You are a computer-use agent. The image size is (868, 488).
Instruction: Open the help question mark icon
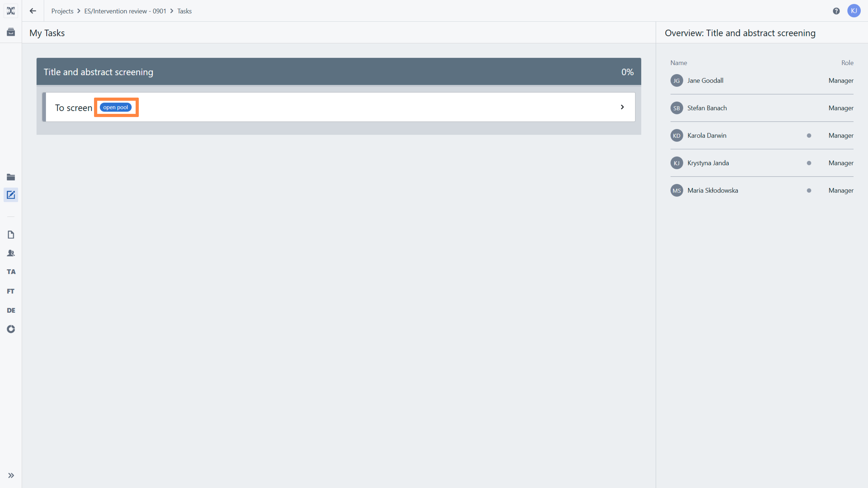coord(836,10)
